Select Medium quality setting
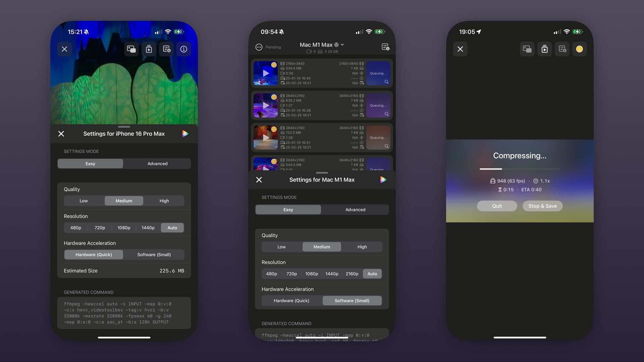 (124, 201)
